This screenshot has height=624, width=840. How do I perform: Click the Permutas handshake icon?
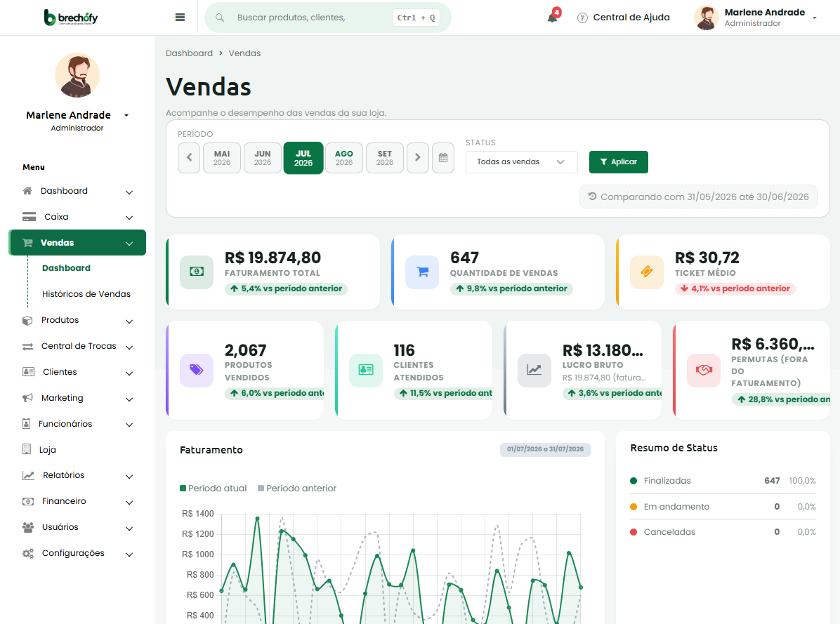(703, 371)
